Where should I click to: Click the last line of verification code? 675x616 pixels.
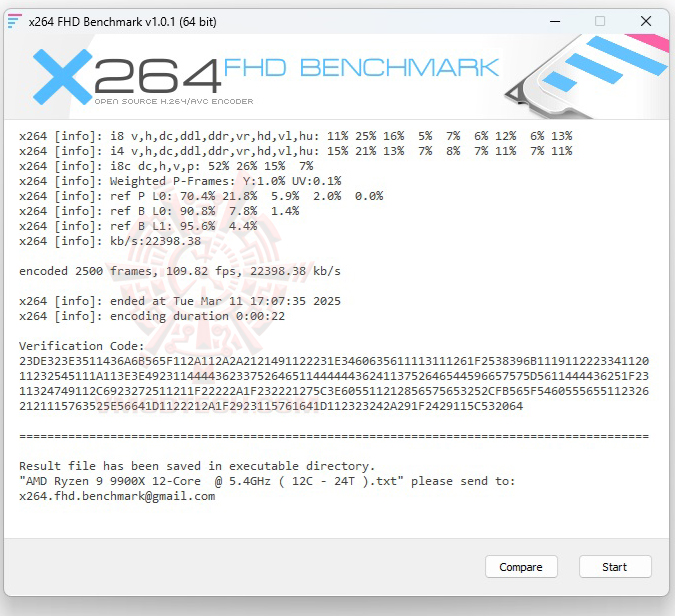coord(271,406)
